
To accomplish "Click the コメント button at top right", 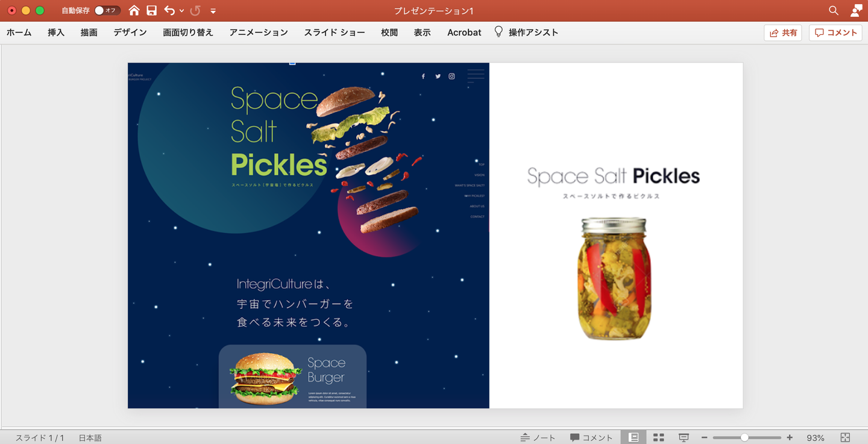I will tap(835, 33).
